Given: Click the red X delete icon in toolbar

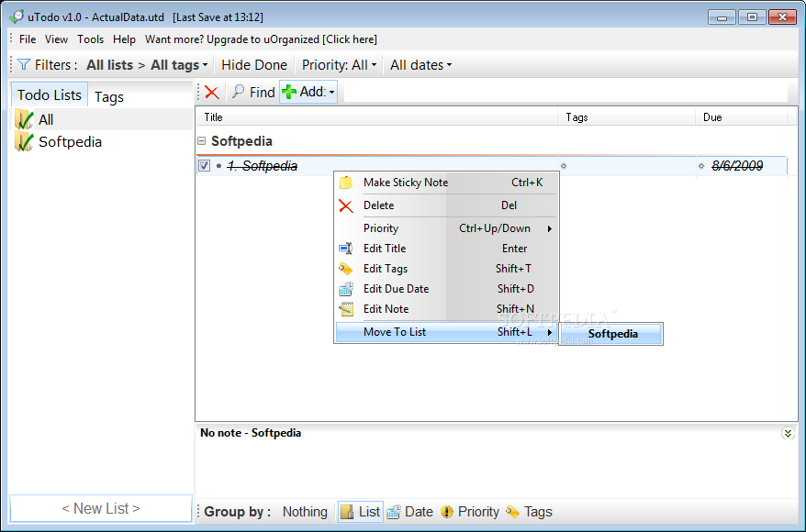Looking at the screenshot, I should 212,93.
